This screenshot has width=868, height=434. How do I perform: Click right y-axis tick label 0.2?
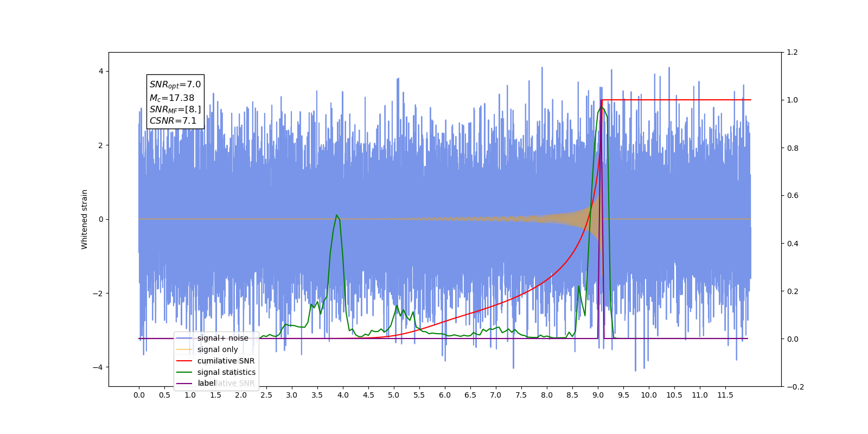coord(792,291)
